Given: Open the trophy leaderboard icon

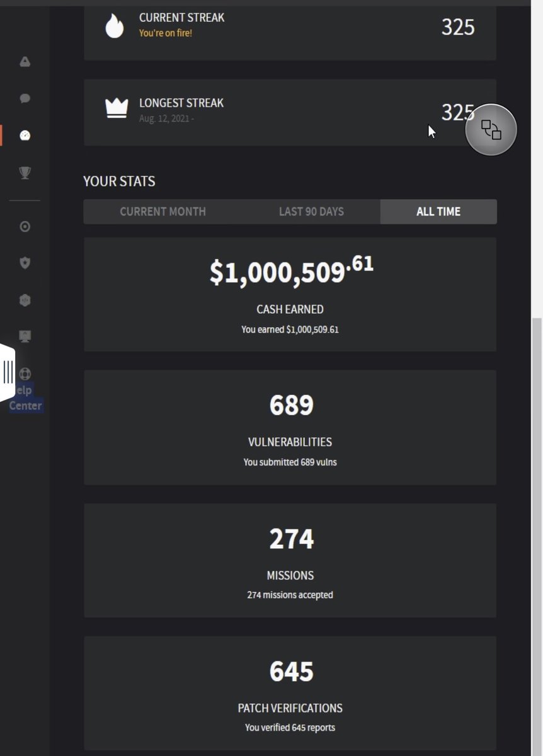Looking at the screenshot, I should pos(25,172).
